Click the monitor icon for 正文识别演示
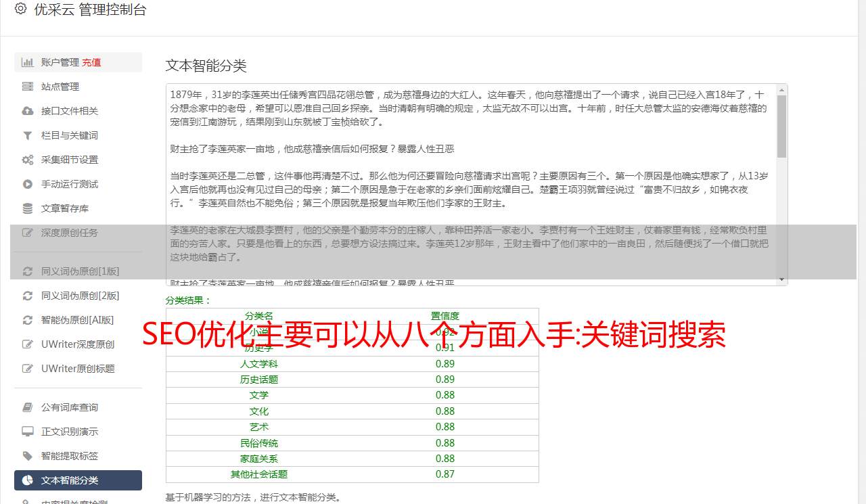This screenshot has width=866, height=504. (x=28, y=432)
